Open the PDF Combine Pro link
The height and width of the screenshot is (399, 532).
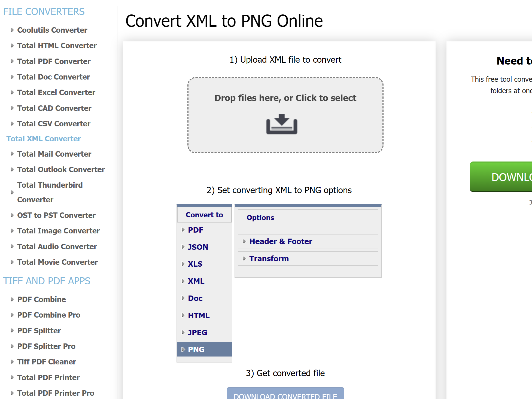pyautogui.click(x=49, y=315)
